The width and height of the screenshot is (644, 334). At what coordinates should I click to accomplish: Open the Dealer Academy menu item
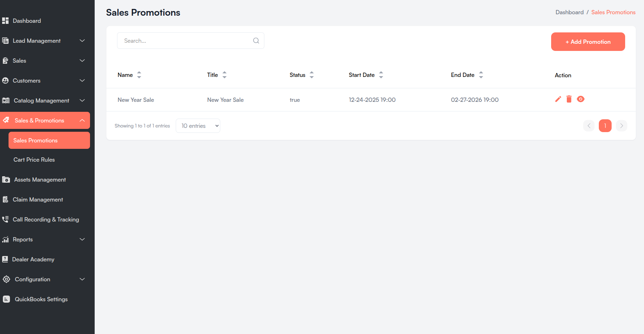tap(33, 259)
